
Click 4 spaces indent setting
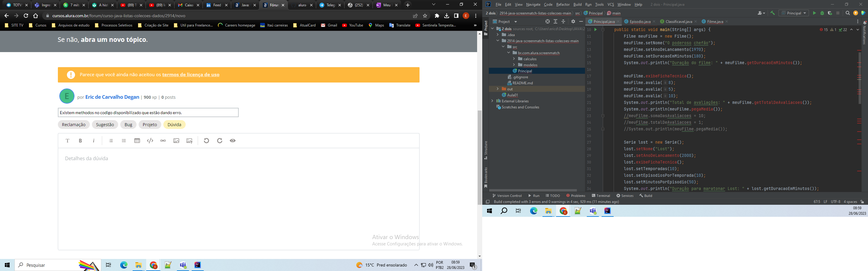point(850,202)
